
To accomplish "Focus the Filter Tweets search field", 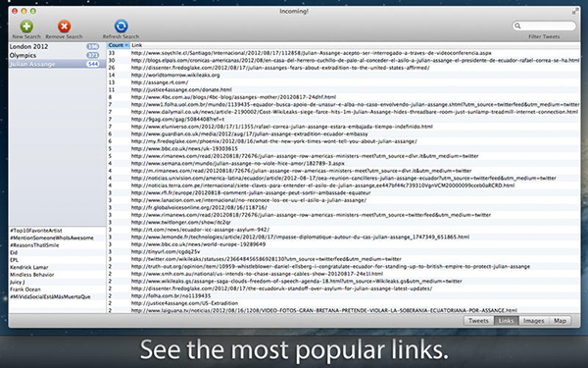I will 544,26.
